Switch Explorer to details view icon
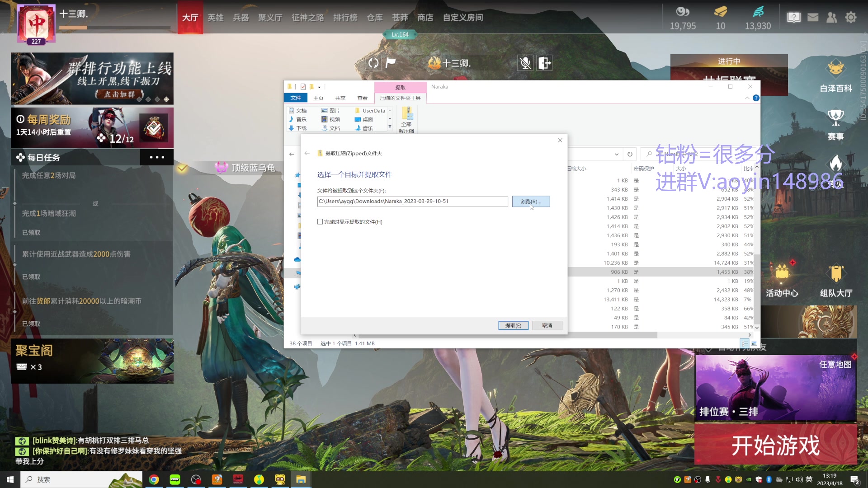868x488 pixels. tap(745, 343)
